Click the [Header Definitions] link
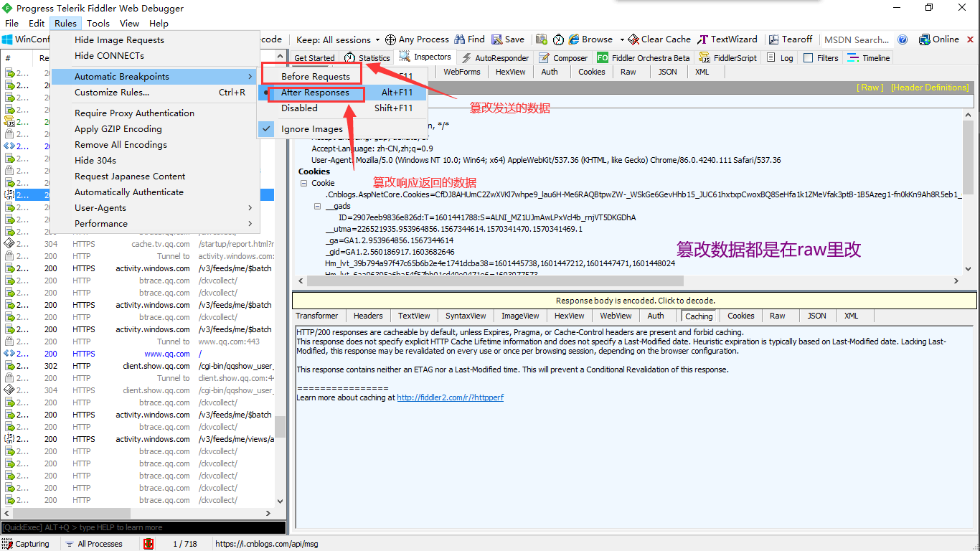This screenshot has width=980, height=551. tap(930, 88)
